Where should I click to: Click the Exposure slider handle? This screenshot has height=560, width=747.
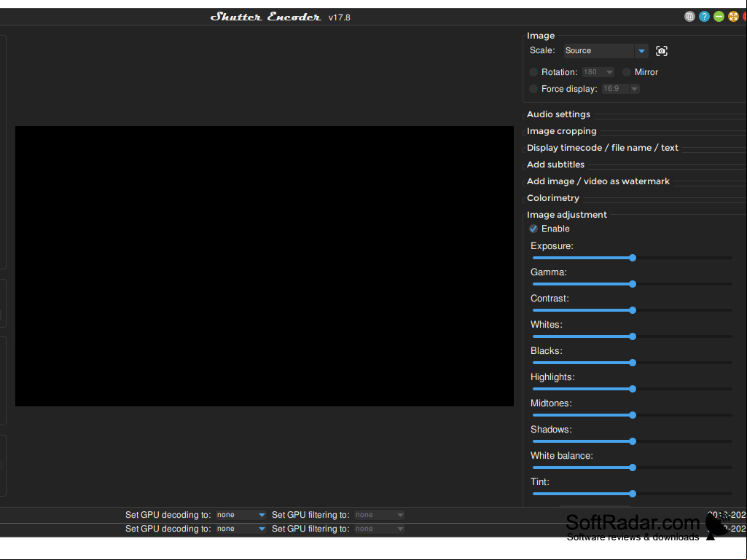(x=633, y=258)
